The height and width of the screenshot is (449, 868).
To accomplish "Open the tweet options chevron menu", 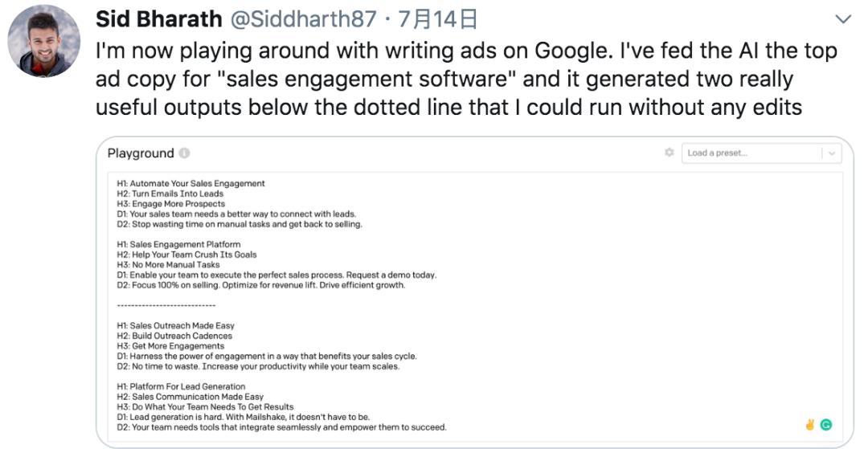I will click(x=843, y=18).
